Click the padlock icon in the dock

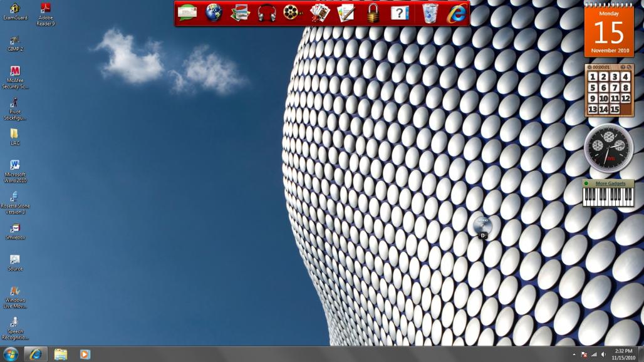(x=373, y=13)
